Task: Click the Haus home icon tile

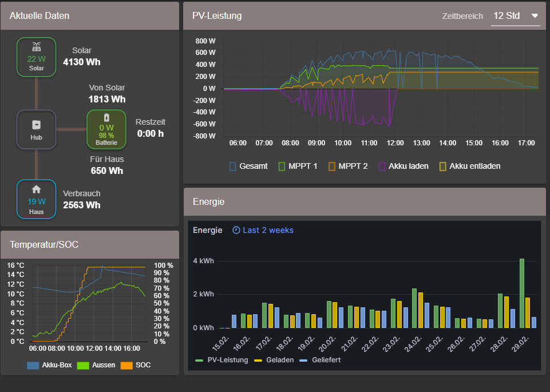Action: [x=36, y=199]
